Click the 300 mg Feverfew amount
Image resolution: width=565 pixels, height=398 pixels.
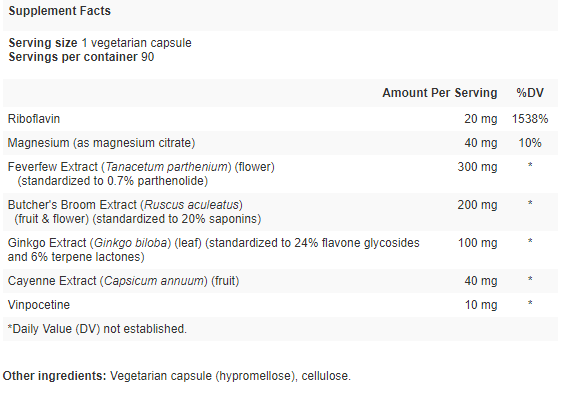[477, 167]
